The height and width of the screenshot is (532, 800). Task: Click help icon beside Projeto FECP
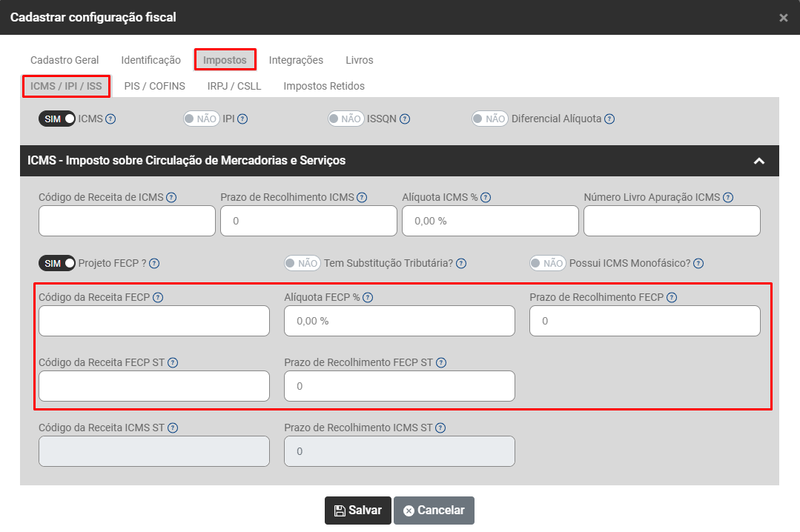154,263
